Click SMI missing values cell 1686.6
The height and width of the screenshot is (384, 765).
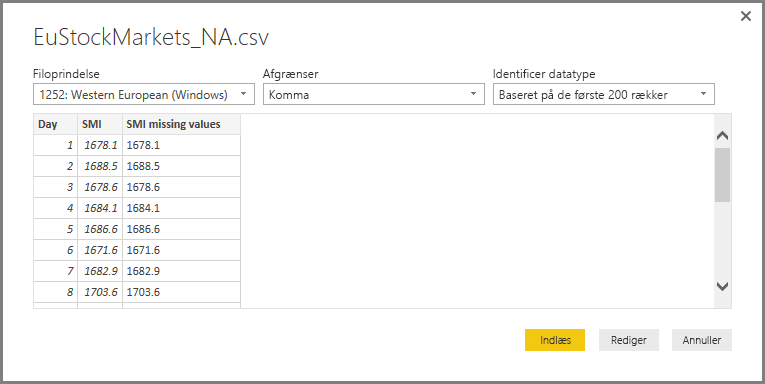tap(181, 229)
